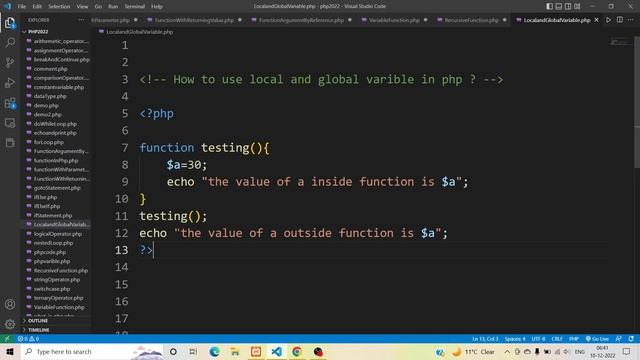Toggle the primary side bar layout icon
This screenshot has height=360, width=640.
click(x=549, y=6)
